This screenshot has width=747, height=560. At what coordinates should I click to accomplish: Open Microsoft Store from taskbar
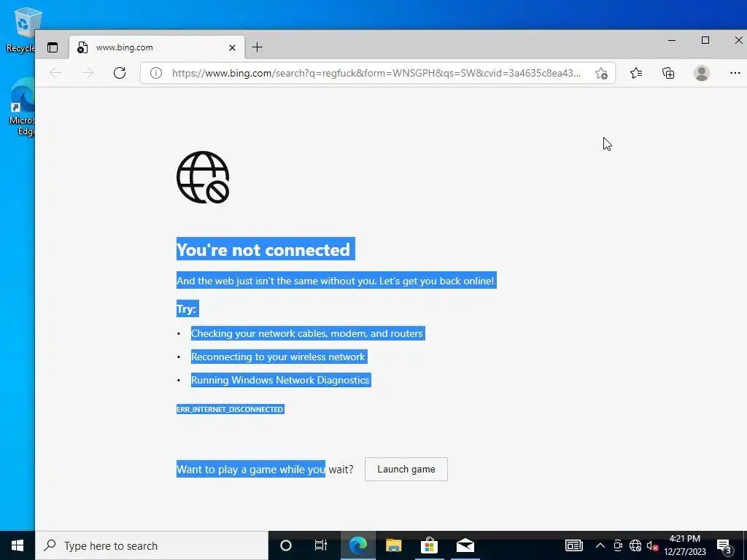(429, 545)
